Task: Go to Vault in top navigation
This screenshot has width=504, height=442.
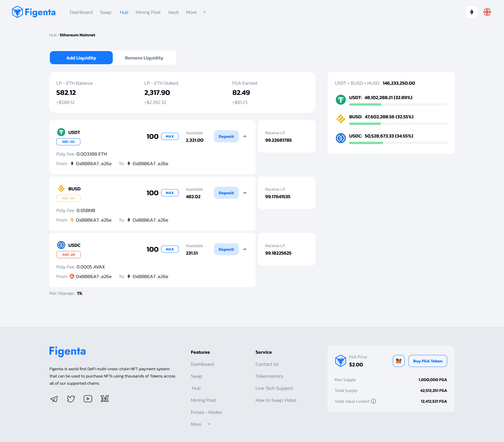Action: 173,12
